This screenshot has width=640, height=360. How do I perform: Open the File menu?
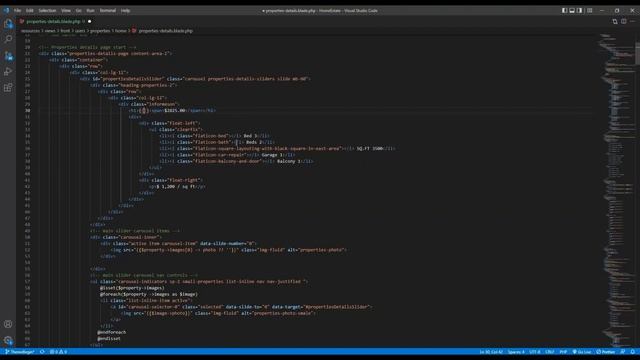pos(17,11)
